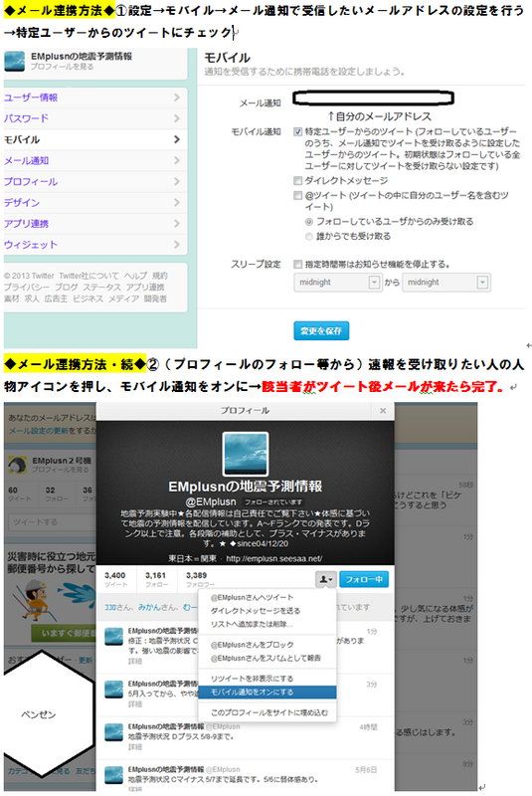Click the ステータス footer link
Screen dimensions: 532x796
click(102, 288)
